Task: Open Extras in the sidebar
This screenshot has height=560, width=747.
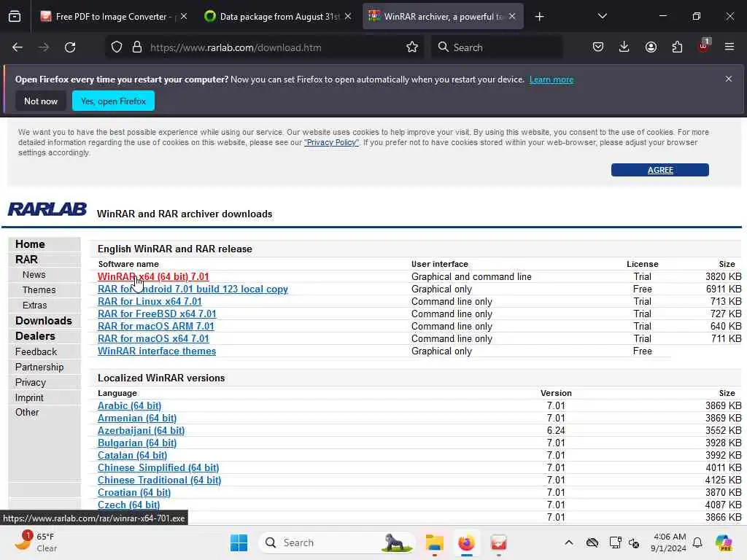Action: pos(35,306)
